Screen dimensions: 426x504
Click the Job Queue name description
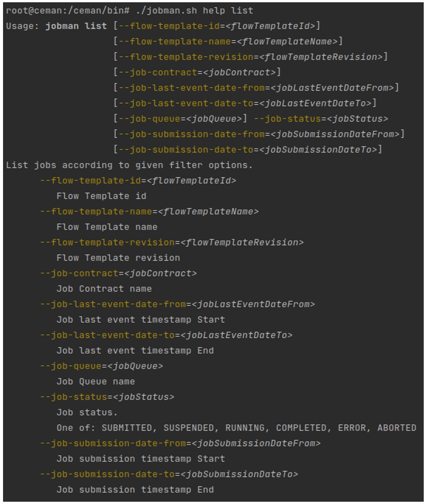pyautogui.click(x=96, y=382)
